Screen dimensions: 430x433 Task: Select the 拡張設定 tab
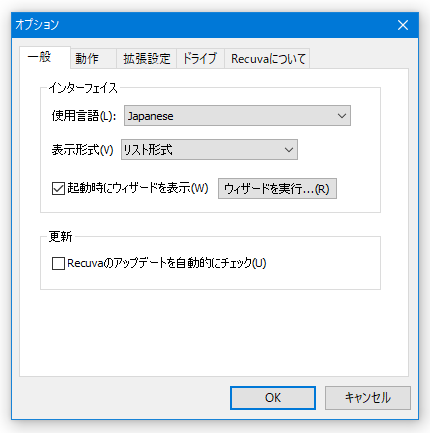click(x=146, y=59)
